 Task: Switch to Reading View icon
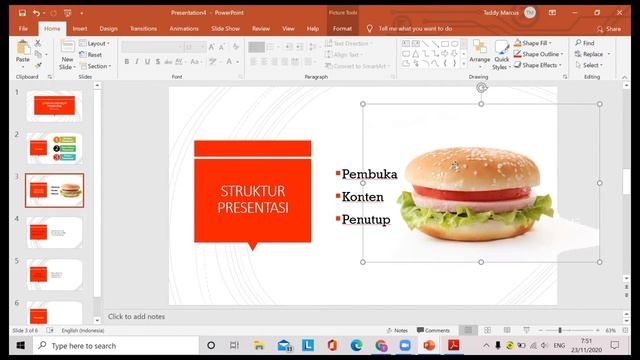pos(507,330)
